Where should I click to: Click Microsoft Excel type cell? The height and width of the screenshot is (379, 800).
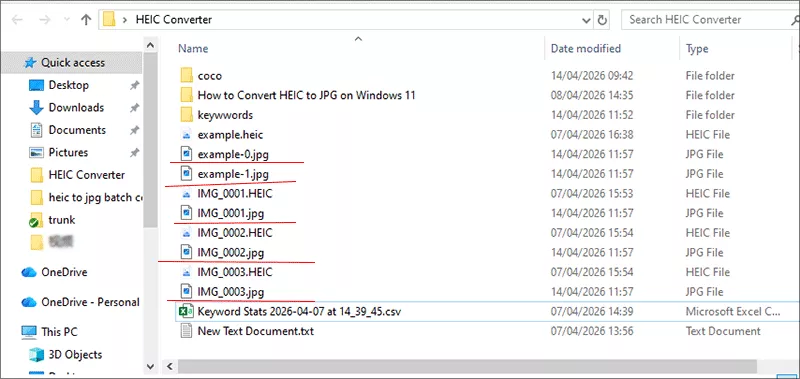pos(733,312)
